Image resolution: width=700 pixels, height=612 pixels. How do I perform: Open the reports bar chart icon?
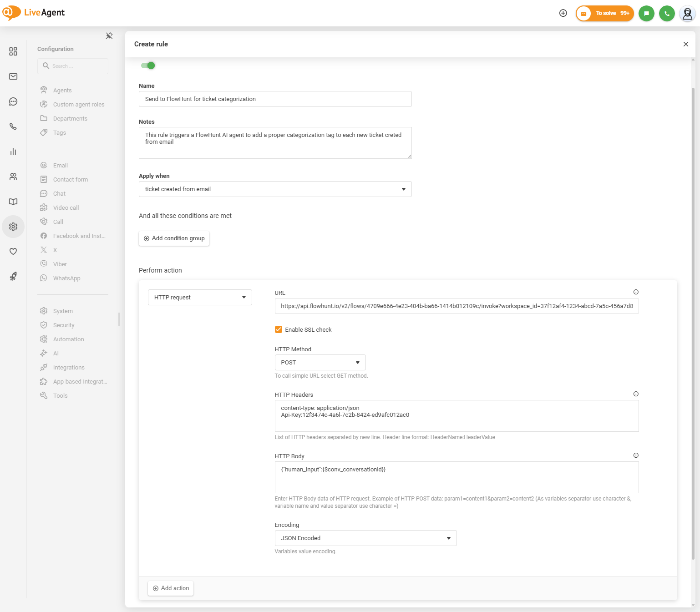pyautogui.click(x=13, y=152)
